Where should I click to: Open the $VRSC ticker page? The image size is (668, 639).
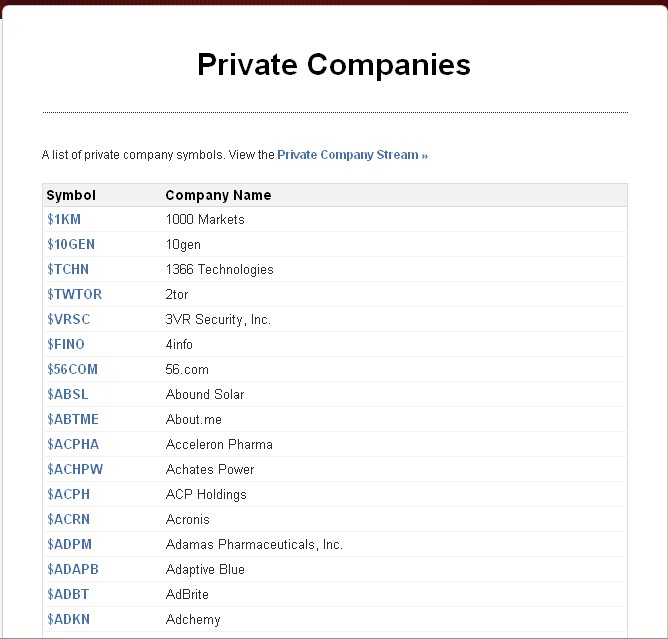point(68,319)
